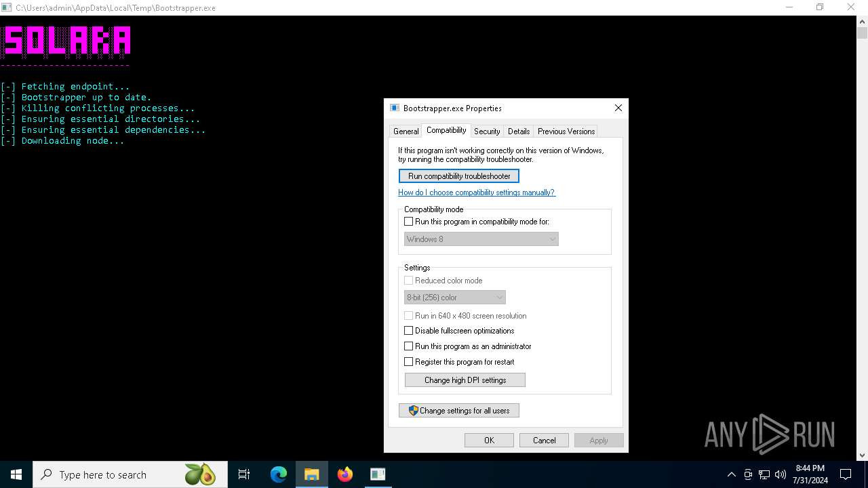The image size is (868, 488).
Task: Open the volume control tray icon
Action: (781, 474)
